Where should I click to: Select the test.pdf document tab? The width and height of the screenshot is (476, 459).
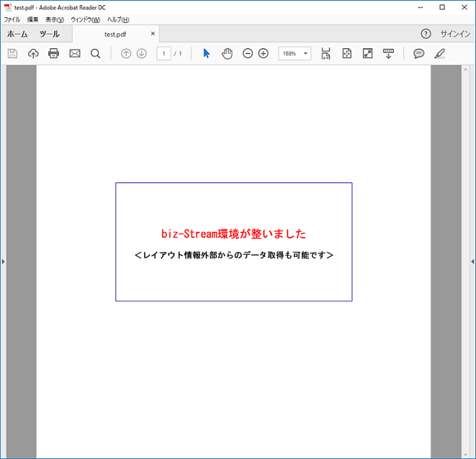(115, 34)
